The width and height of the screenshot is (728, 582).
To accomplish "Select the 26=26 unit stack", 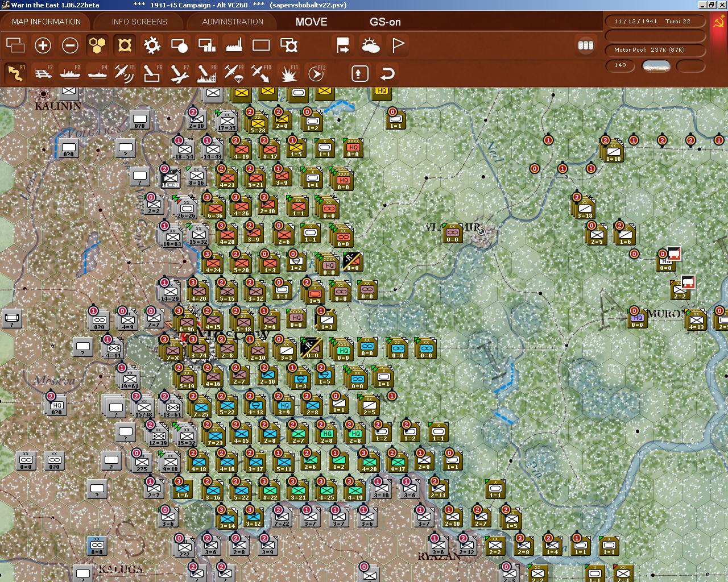I will (186, 208).
